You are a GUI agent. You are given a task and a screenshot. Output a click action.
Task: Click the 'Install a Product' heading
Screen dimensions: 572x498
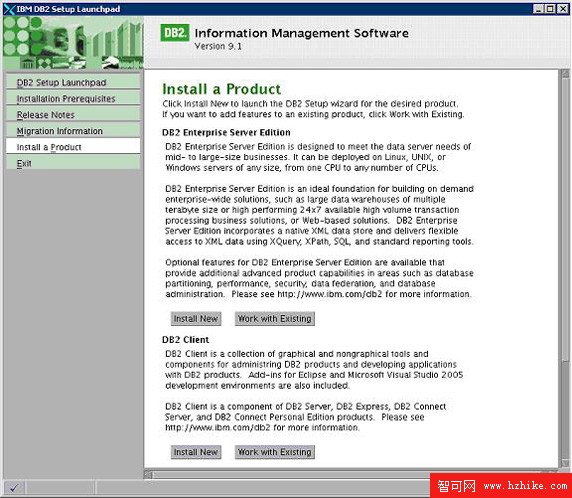221,89
